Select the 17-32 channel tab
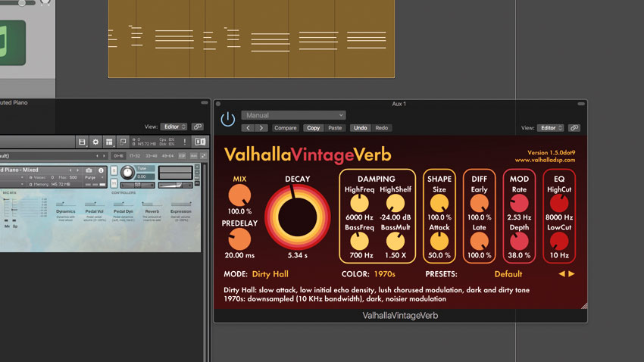Screen dimensions: 644x362 tap(135, 156)
